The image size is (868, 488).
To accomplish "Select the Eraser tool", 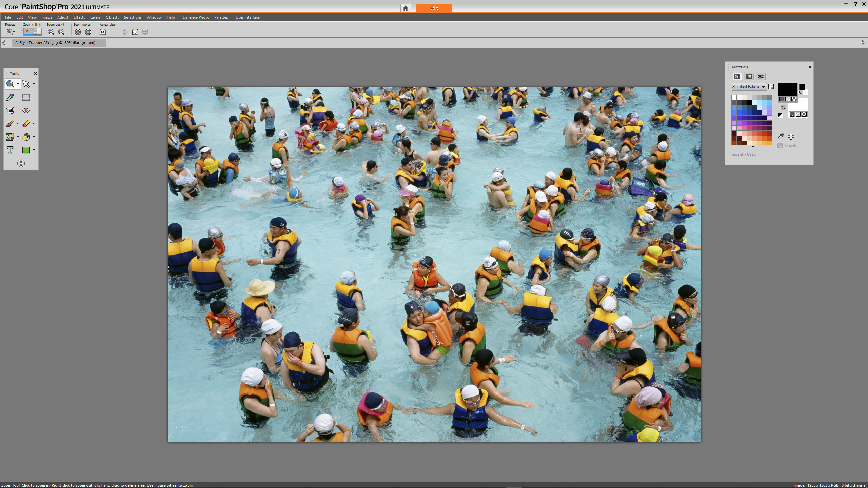I will pyautogui.click(x=26, y=123).
